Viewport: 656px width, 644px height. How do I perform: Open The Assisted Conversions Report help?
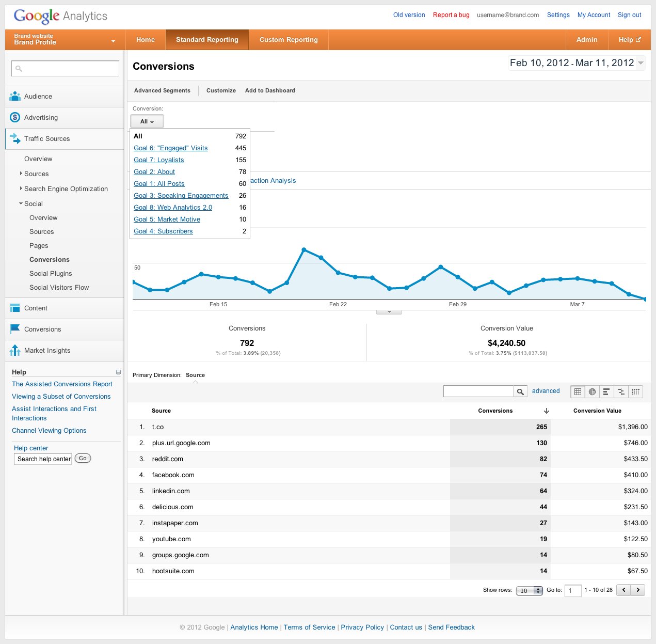(62, 384)
